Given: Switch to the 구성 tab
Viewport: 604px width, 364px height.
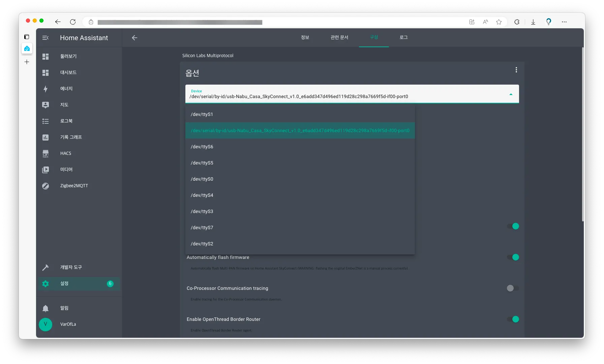Looking at the screenshot, I should click(x=374, y=37).
